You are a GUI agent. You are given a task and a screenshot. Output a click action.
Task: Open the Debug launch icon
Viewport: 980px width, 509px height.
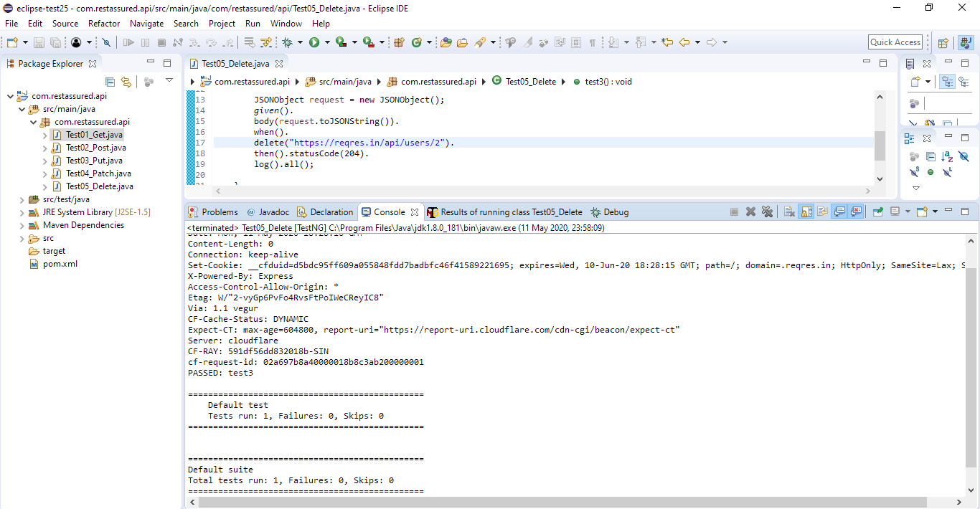coord(288,42)
